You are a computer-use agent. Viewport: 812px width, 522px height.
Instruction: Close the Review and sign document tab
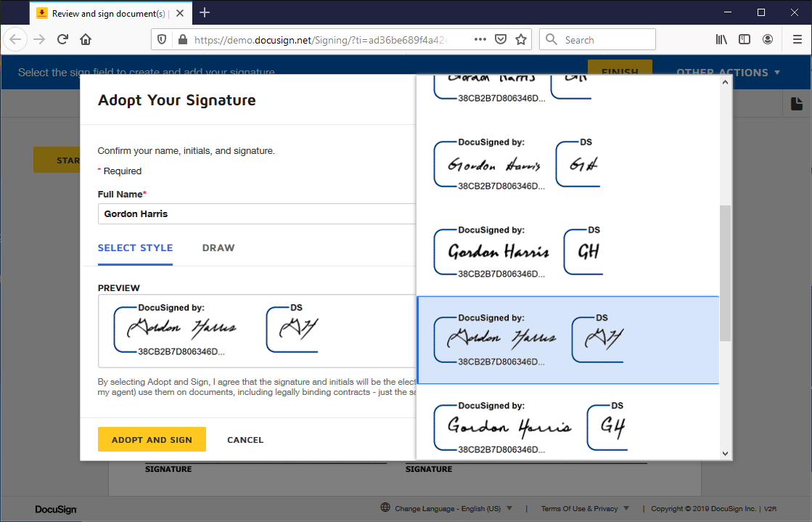pos(180,13)
